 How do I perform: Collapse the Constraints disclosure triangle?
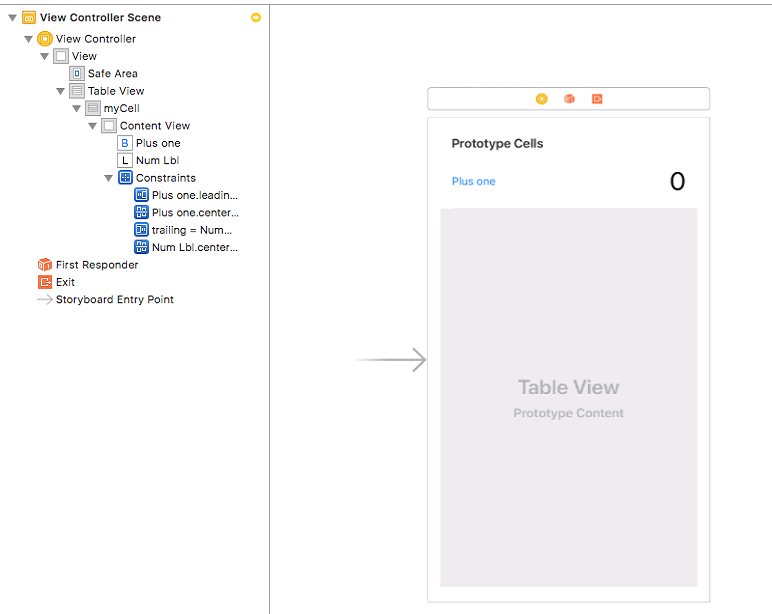[109, 178]
